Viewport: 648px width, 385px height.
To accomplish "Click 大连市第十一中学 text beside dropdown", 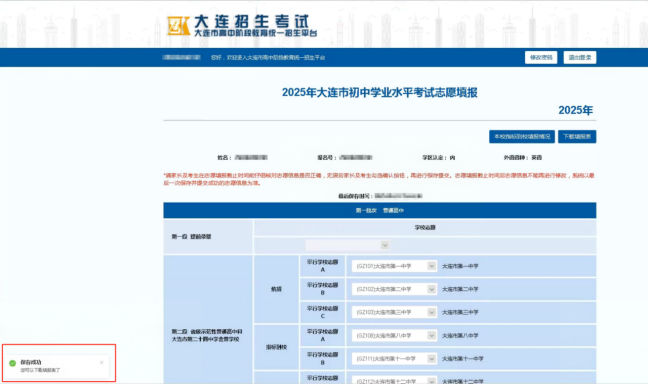I will [x=462, y=359].
